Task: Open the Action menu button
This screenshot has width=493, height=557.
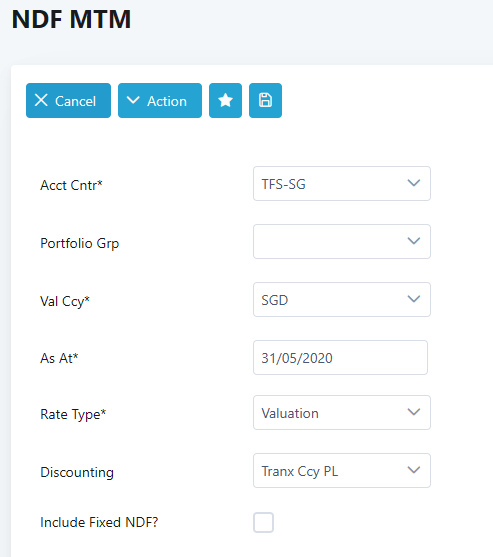Action: (x=160, y=101)
